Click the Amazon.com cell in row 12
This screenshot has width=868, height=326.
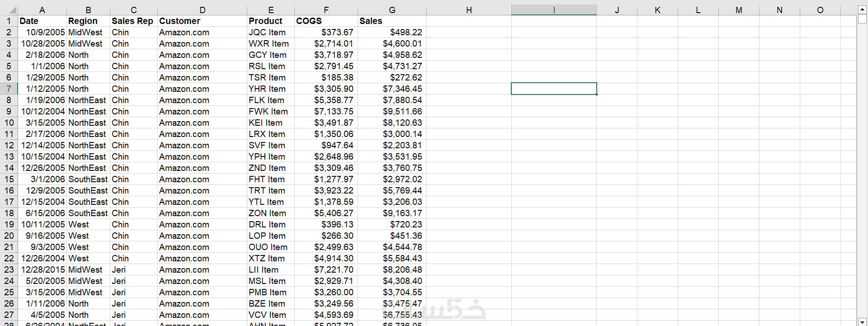(202, 145)
